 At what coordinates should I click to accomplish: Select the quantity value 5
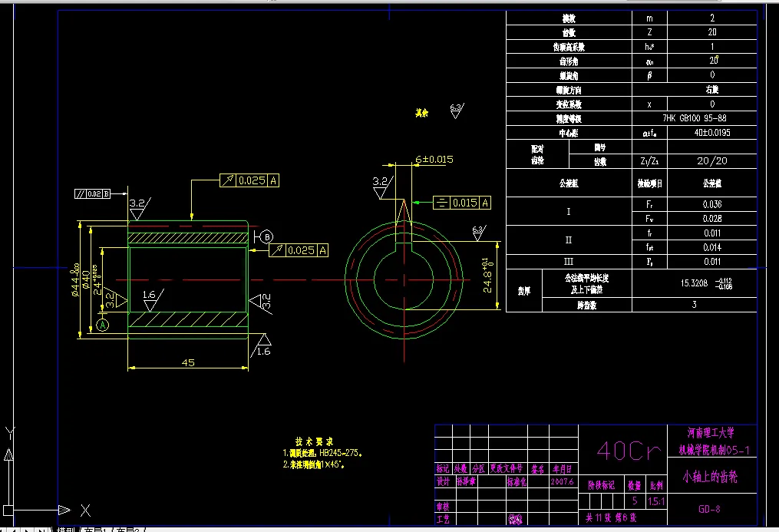[x=635, y=501]
